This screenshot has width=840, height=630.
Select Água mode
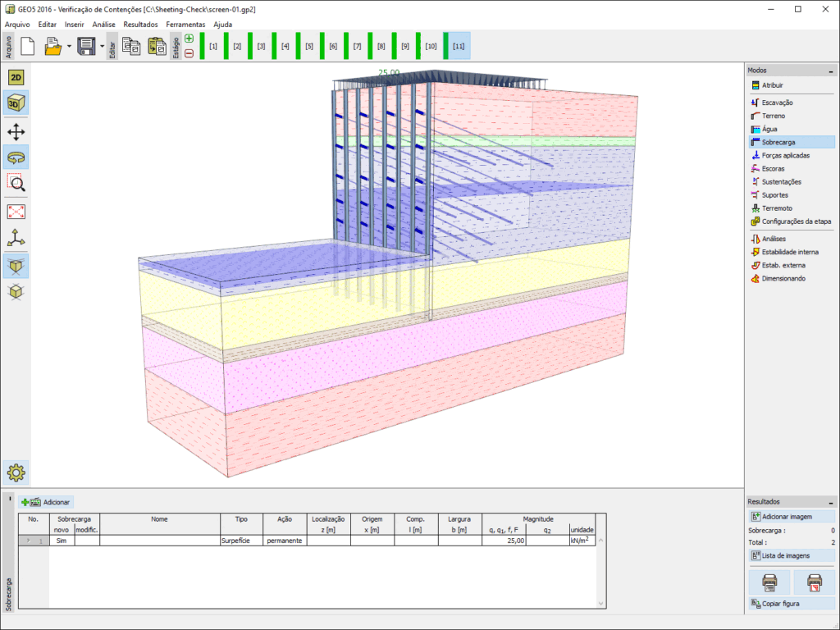[792, 129]
